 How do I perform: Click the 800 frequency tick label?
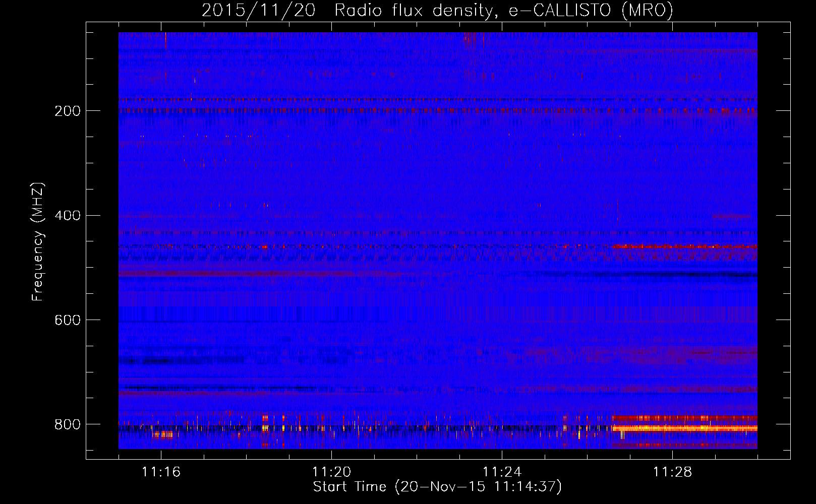(x=68, y=424)
